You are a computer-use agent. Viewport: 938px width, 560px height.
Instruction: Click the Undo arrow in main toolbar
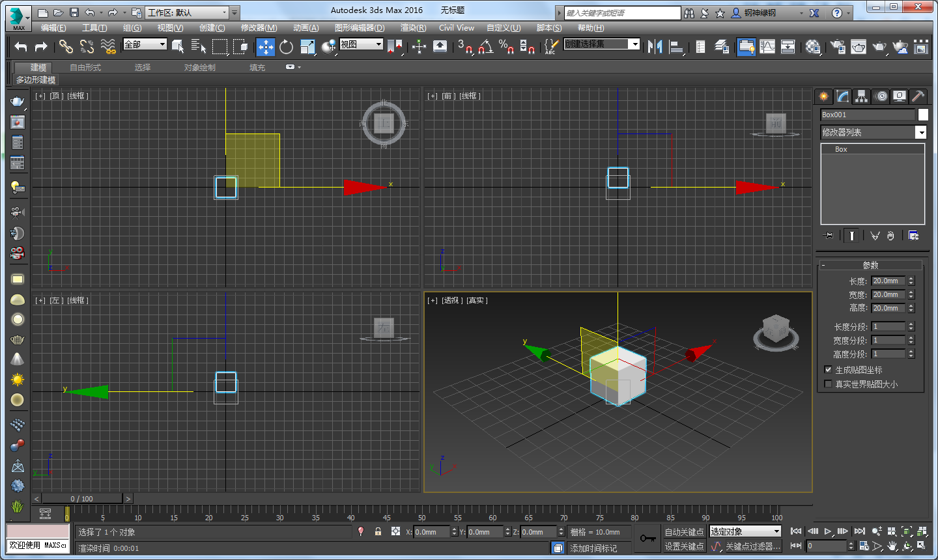coord(21,46)
